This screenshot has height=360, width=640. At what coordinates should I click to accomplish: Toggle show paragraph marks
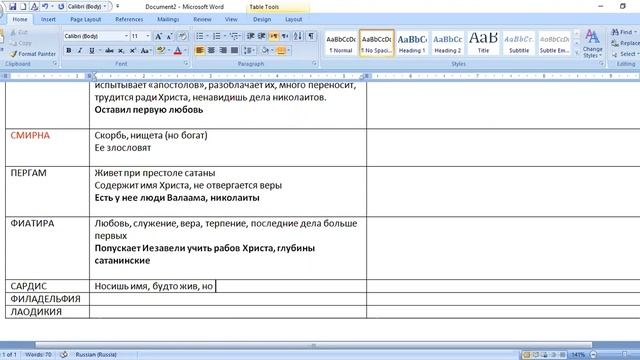point(311,36)
